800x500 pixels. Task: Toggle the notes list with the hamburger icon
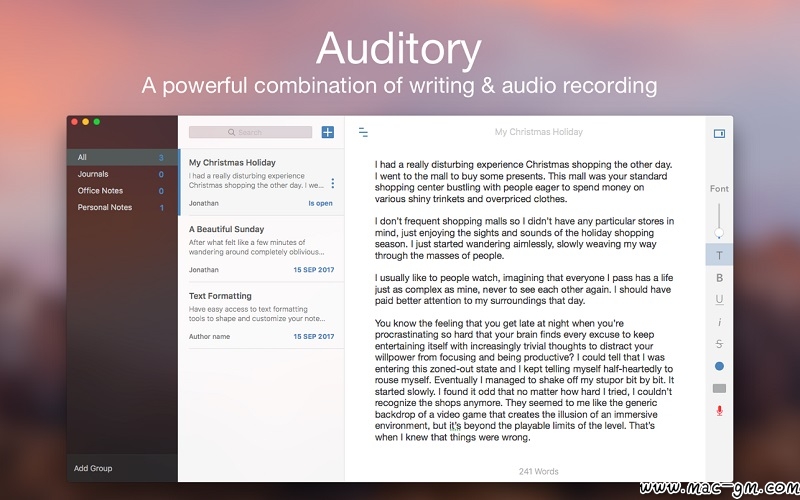click(x=363, y=133)
